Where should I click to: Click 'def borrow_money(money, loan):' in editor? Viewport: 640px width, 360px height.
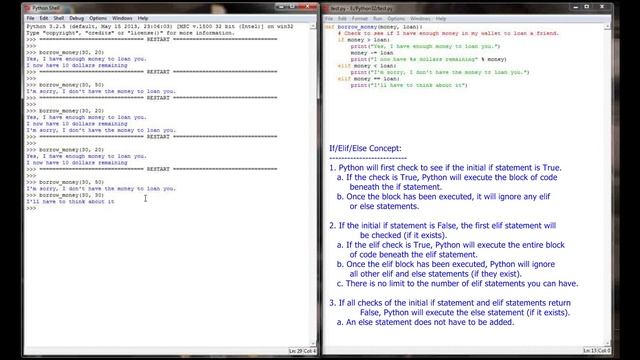(373, 27)
